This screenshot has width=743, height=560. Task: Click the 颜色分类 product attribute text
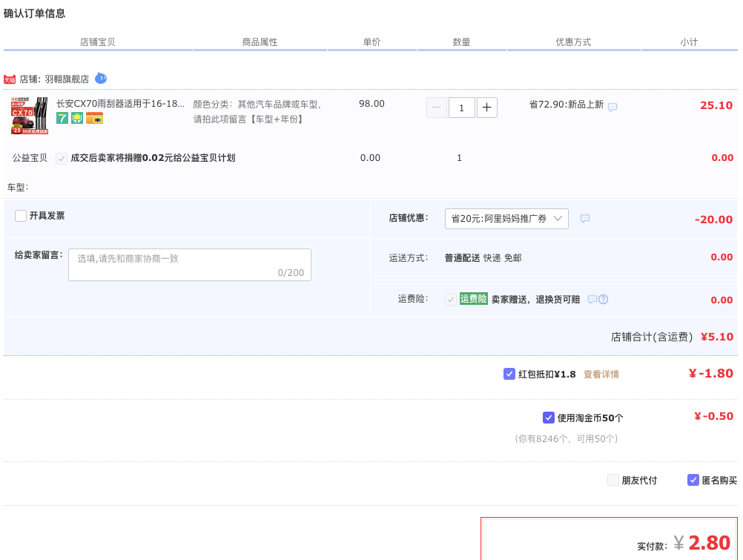coord(257,111)
